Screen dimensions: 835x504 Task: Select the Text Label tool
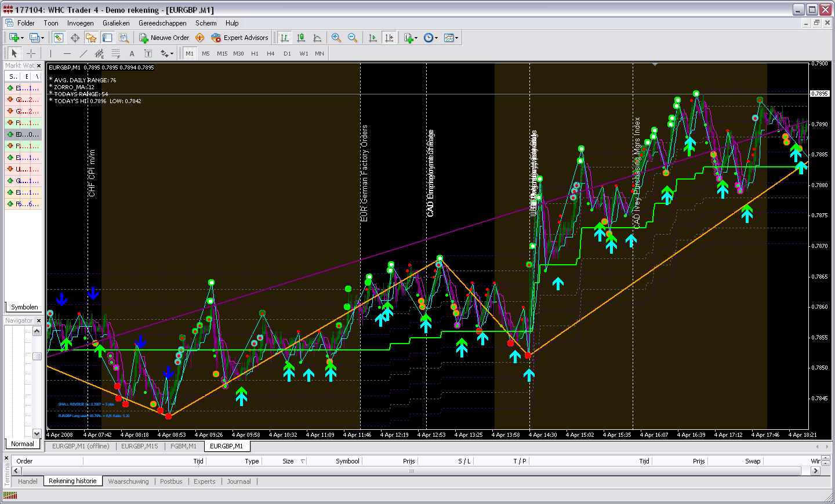coord(148,53)
